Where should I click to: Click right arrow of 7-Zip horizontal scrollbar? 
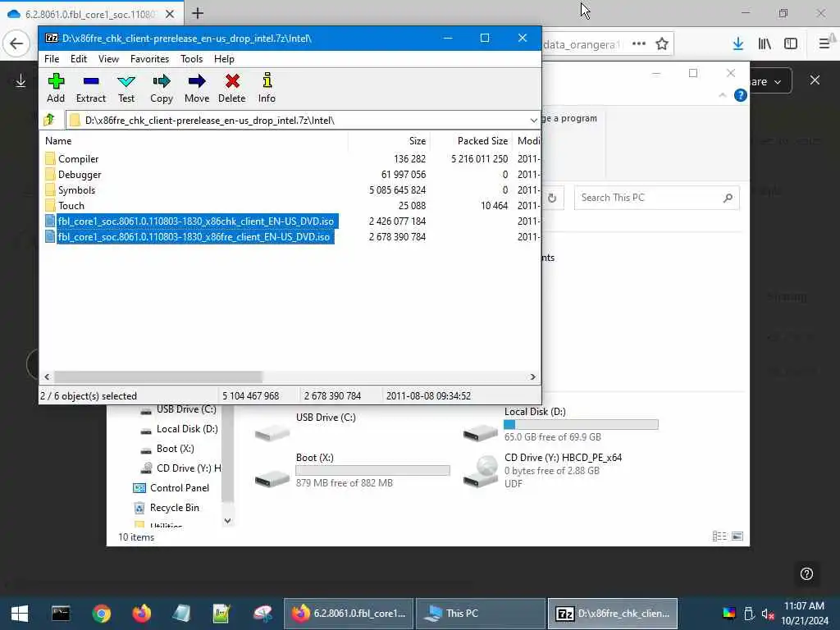(532, 377)
